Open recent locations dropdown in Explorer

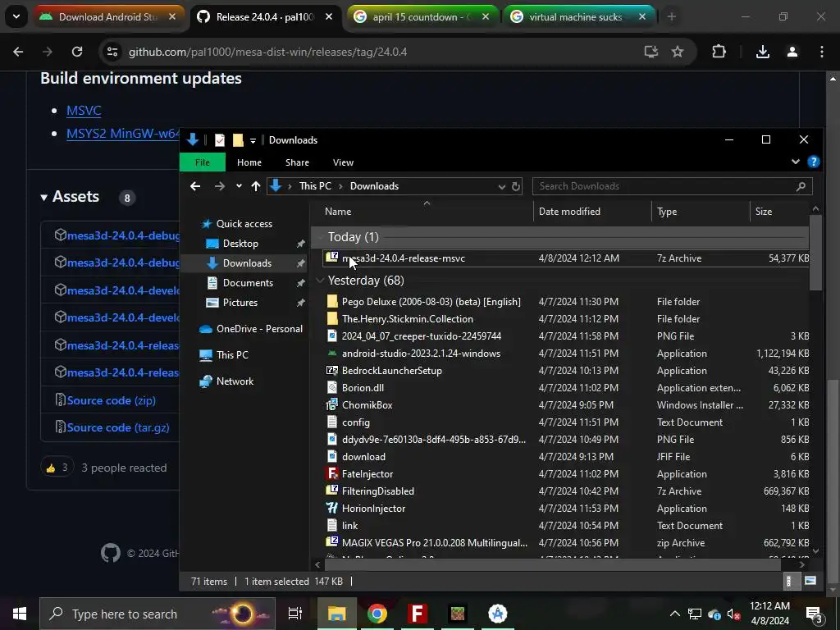pyautogui.click(x=239, y=186)
